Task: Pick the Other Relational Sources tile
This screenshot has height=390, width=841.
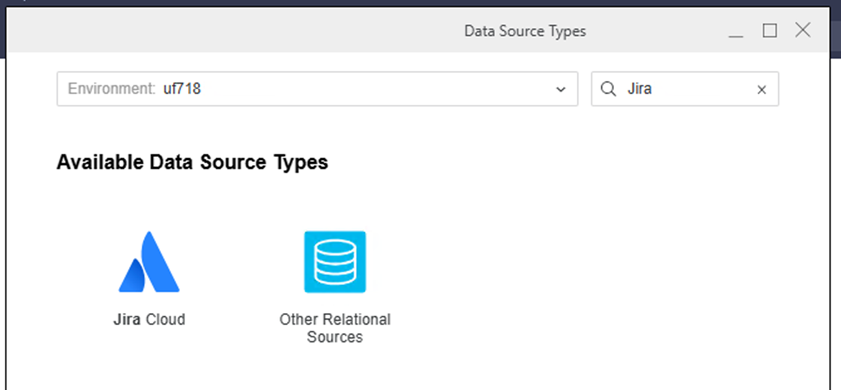Action: pos(335,288)
